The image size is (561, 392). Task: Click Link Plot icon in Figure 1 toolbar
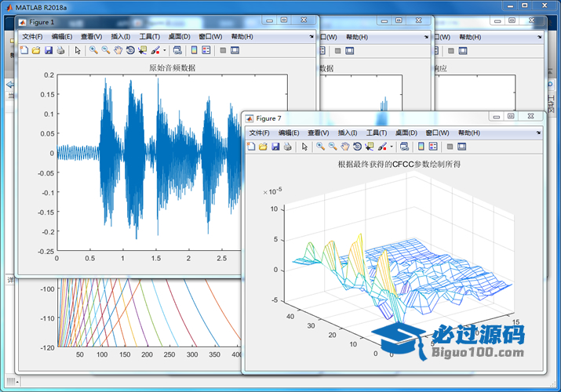tap(177, 50)
